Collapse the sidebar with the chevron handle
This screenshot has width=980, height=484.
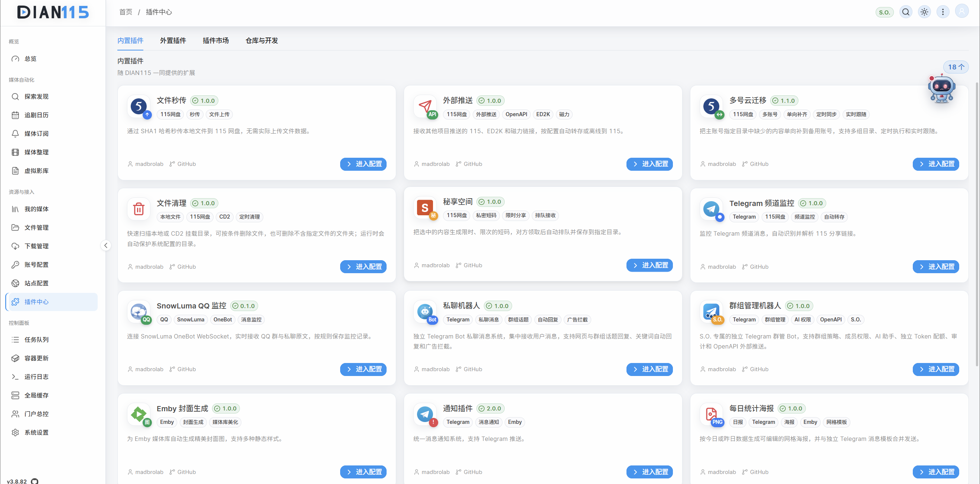[x=106, y=245]
